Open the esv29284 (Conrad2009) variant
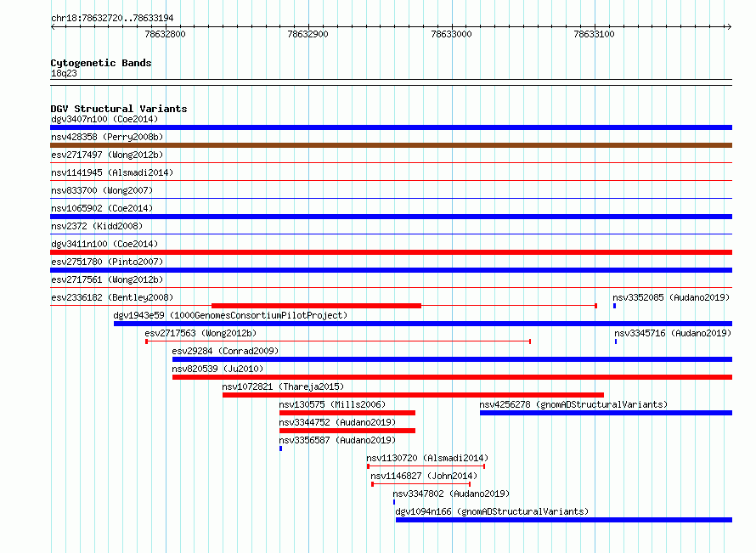 click(x=225, y=351)
